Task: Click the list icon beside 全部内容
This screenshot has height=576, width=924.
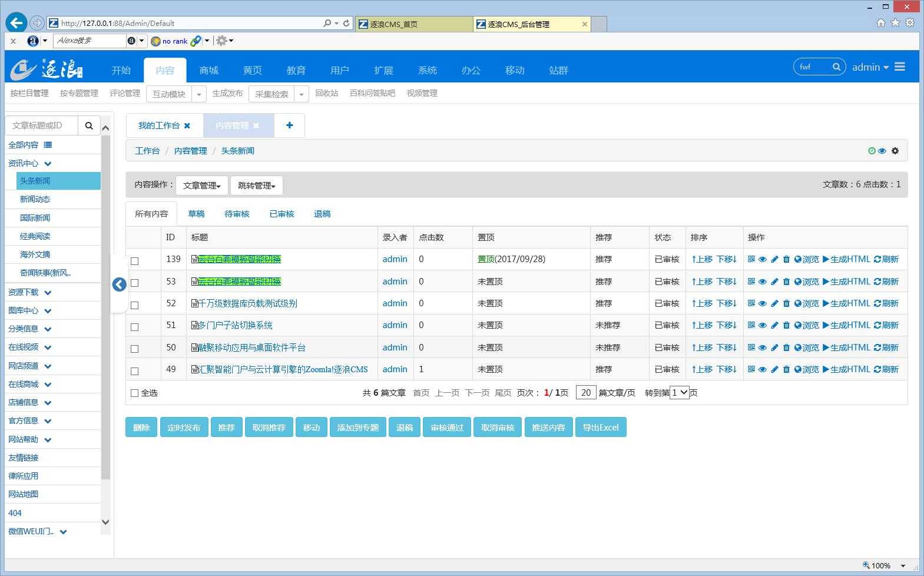Action: point(48,145)
